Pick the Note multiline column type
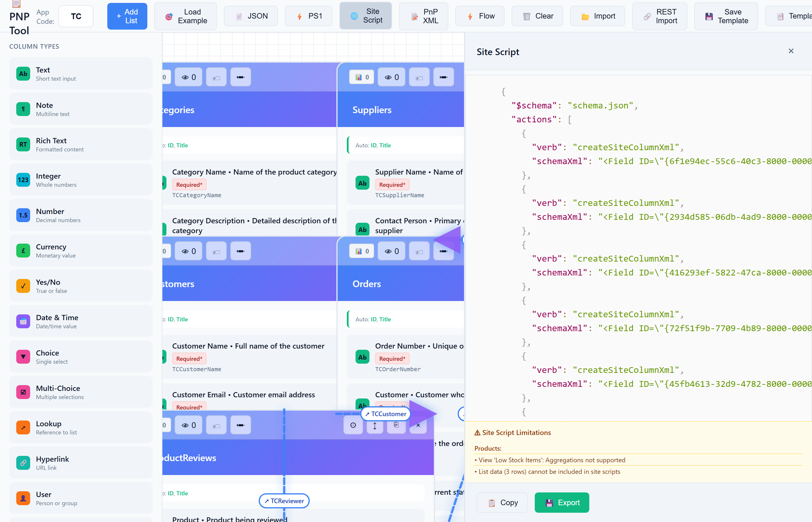Viewport: 812px width, 522px height. coord(81,109)
